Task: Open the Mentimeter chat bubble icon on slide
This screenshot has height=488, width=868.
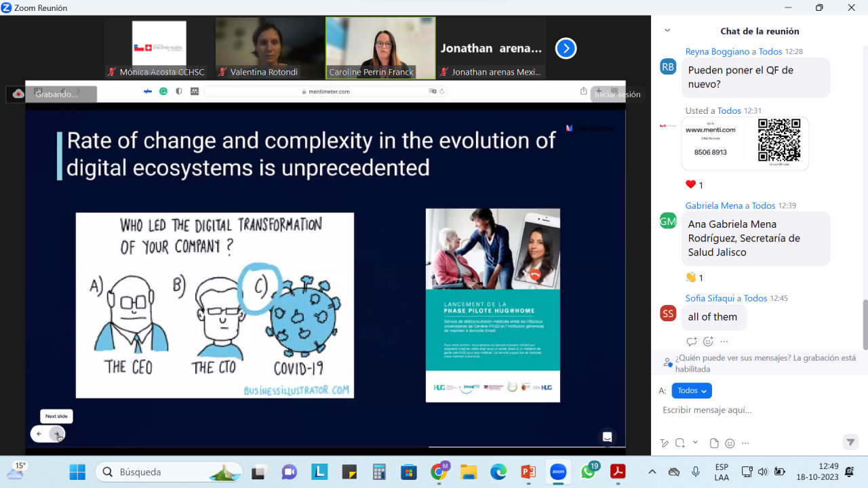Action: [607, 437]
